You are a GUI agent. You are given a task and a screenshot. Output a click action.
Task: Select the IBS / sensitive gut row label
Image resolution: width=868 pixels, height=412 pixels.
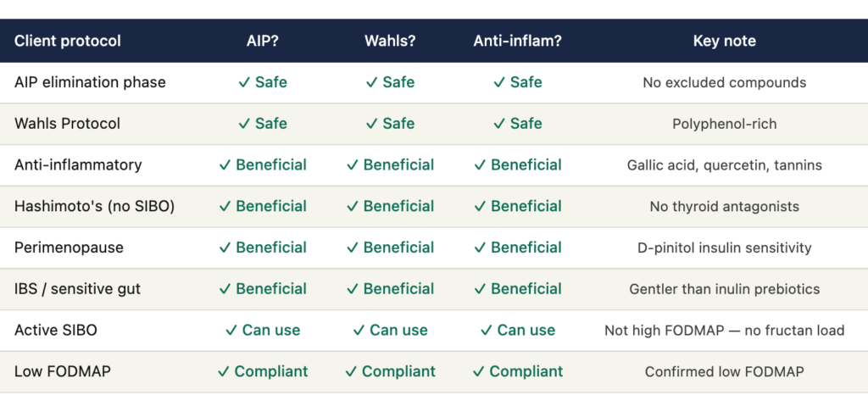[77, 289]
